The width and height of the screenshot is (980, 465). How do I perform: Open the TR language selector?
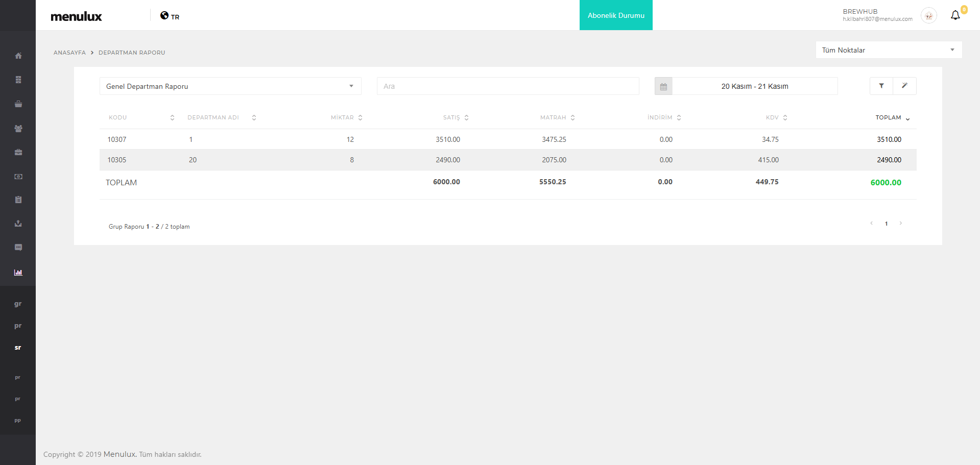tap(170, 16)
